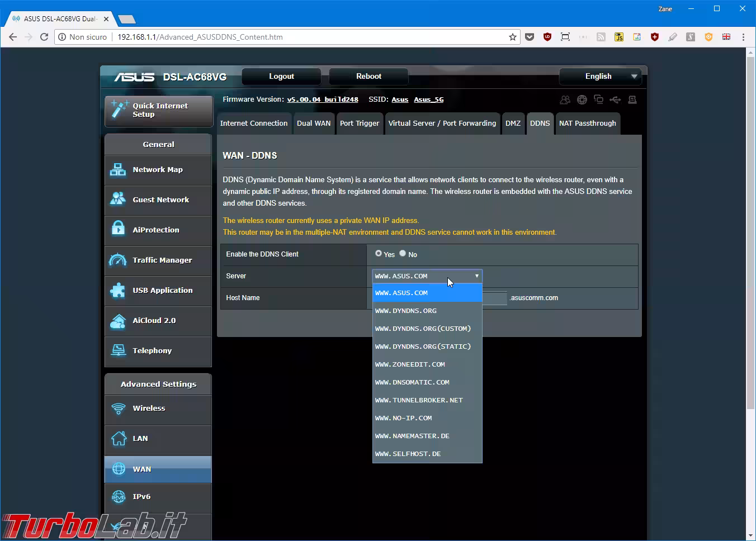Bookmark this page with star icon
Screen dimensions: 756x541
[513, 37]
